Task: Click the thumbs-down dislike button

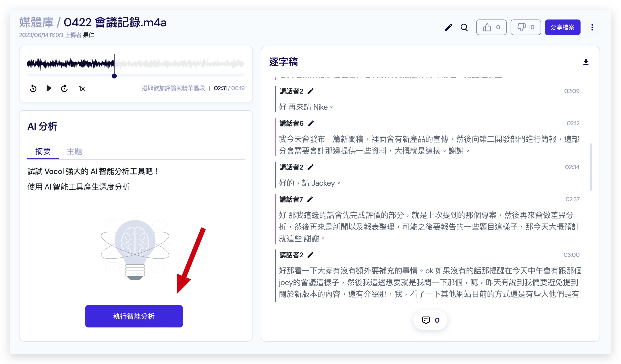Action: coord(526,27)
